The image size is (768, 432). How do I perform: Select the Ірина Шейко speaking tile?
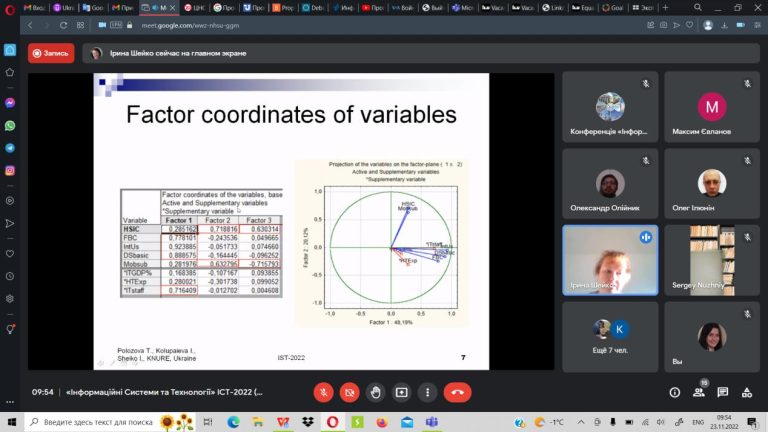[610, 260]
